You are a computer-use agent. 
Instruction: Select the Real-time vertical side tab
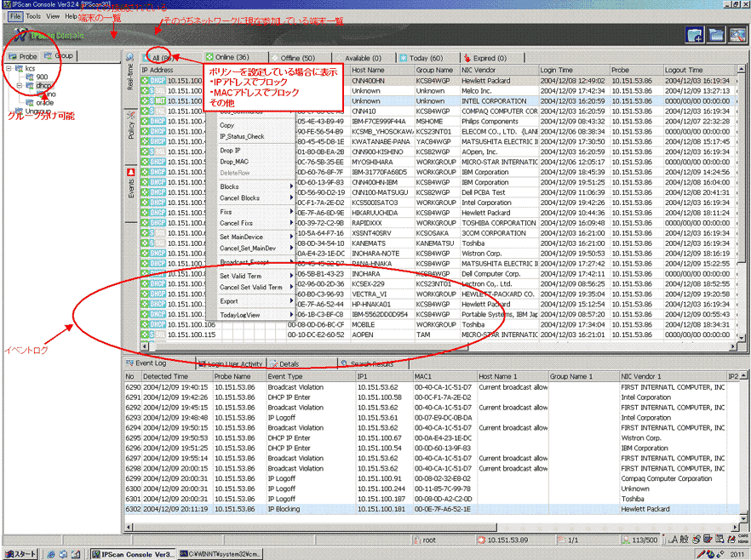pos(129,77)
